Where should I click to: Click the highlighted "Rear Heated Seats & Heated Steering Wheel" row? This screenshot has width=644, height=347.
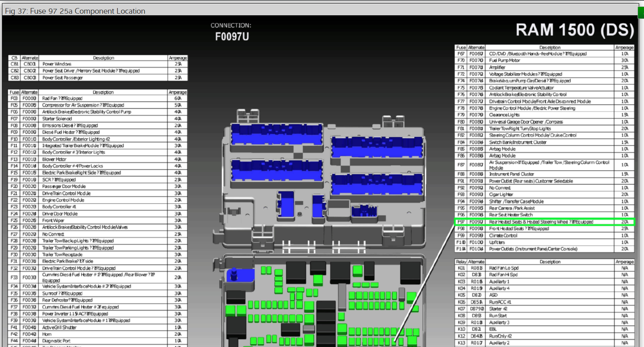[x=544, y=222]
